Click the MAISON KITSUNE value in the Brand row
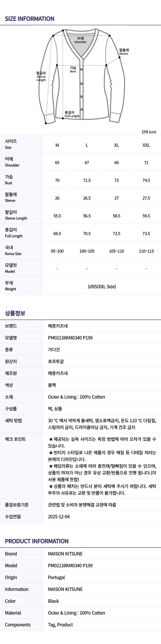The height and width of the screenshot is (644, 161). pos(65,554)
